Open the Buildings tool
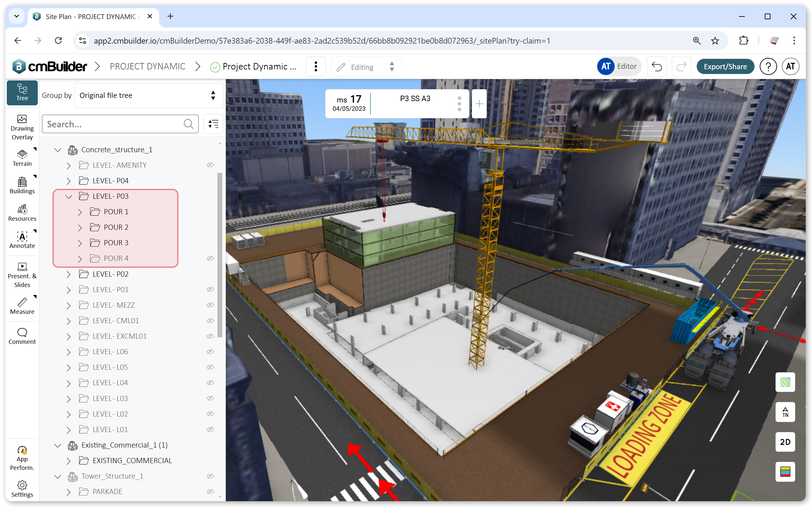 (x=22, y=185)
